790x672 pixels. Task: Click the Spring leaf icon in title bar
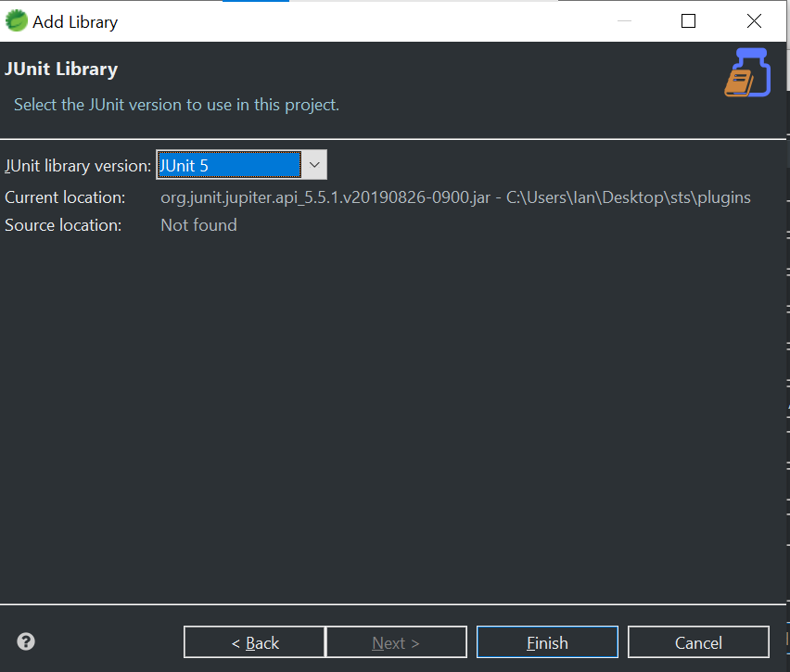point(16,20)
